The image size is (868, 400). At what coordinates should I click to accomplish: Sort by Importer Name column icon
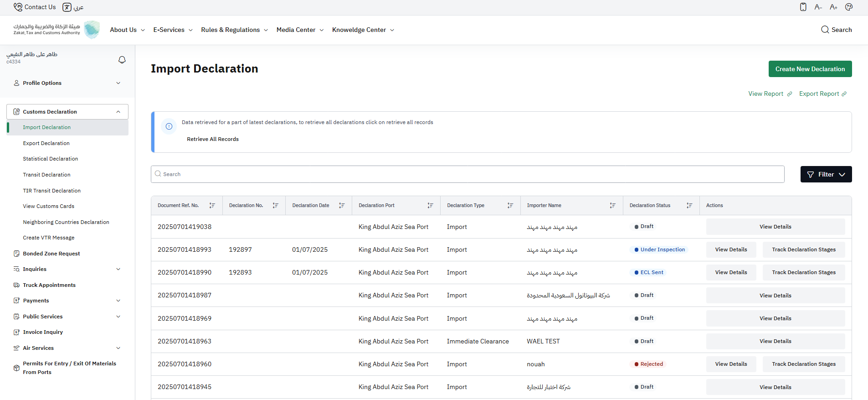pyautogui.click(x=613, y=206)
